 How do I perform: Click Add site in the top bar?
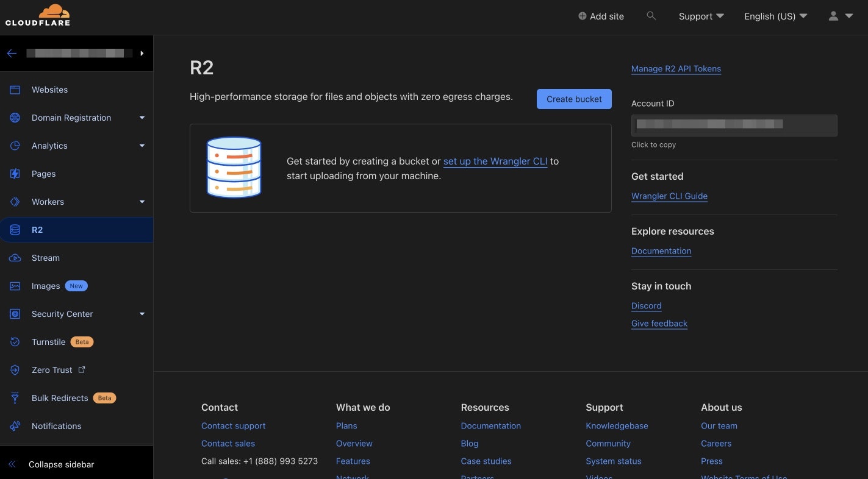[x=601, y=16]
